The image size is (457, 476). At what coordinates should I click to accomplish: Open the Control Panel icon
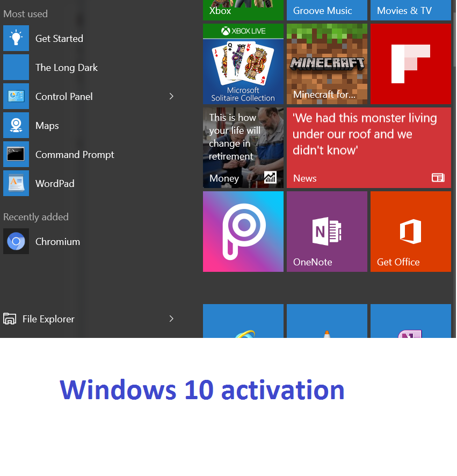coord(16,96)
